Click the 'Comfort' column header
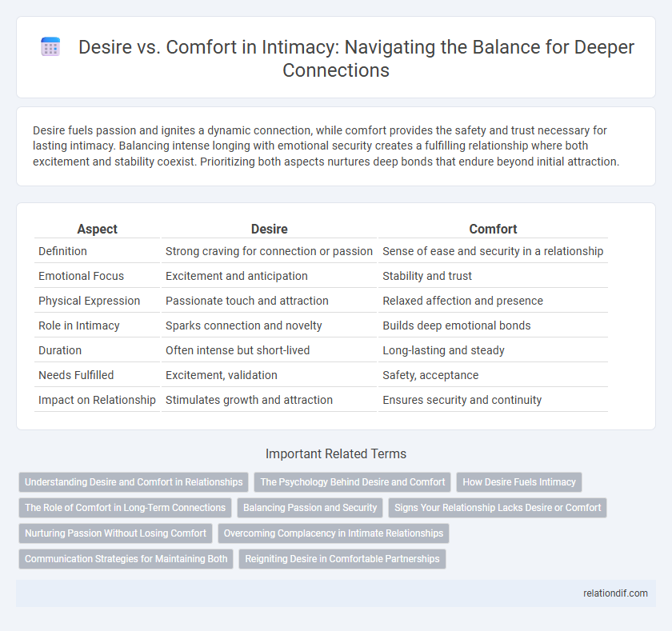Image resolution: width=672 pixels, height=631 pixels. (493, 230)
